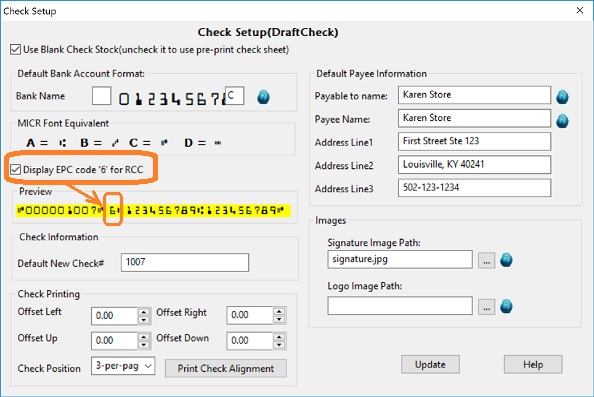Focus Address Line1 field
Viewport: 594px width, 397px height.
474,141
